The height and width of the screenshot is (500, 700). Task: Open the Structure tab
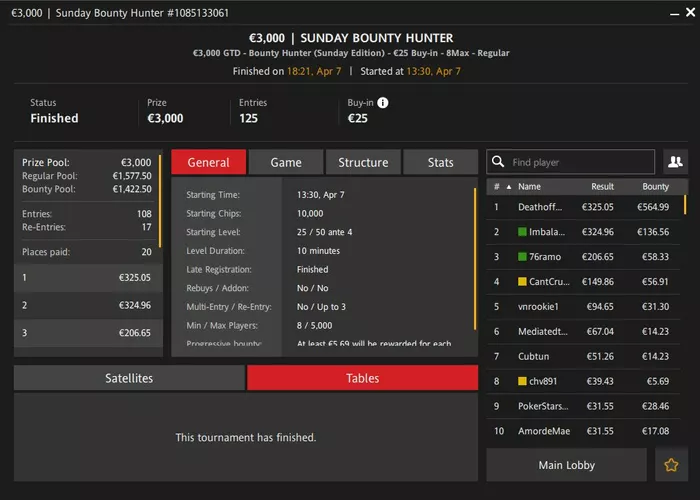[x=363, y=162]
